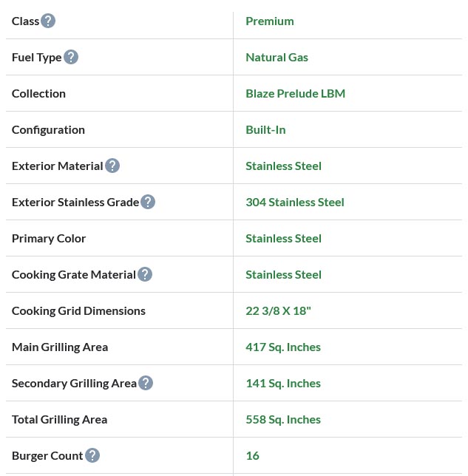This screenshot has width=468, height=476.
Task: Click the help icon next to Class
Action: [48, 21]
